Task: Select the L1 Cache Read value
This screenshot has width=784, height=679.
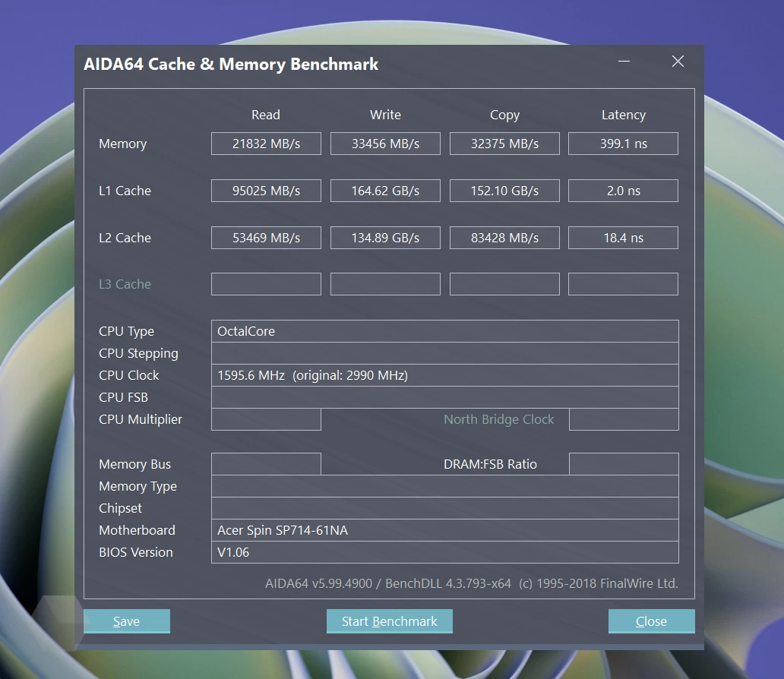Action: pos(266,191)
